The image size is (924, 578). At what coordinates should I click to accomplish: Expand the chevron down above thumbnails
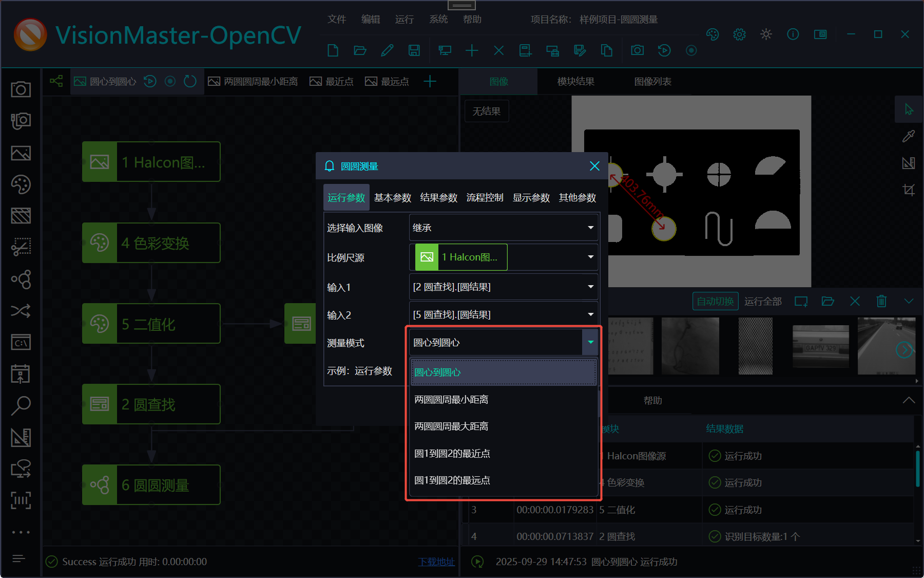point(909,301)
